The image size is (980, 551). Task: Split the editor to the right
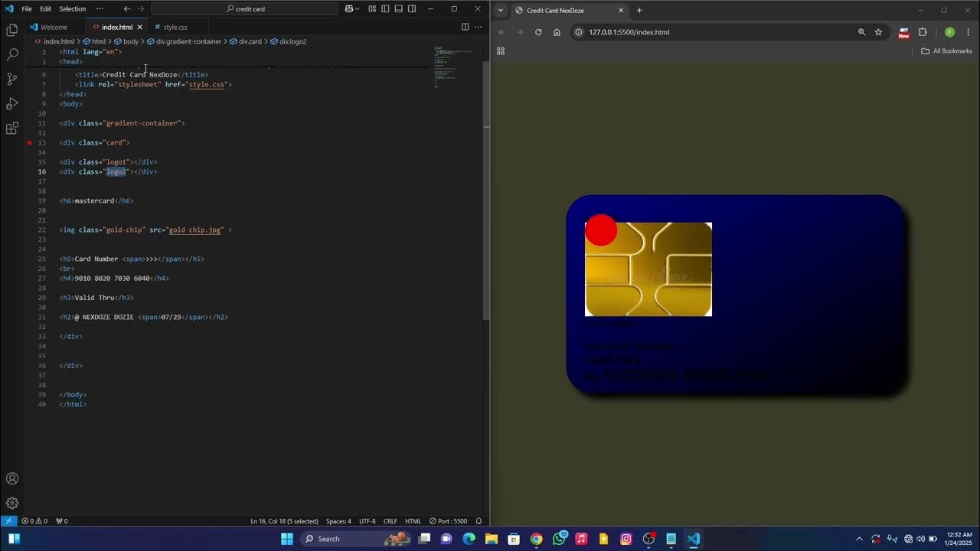[x=465, y=27]
